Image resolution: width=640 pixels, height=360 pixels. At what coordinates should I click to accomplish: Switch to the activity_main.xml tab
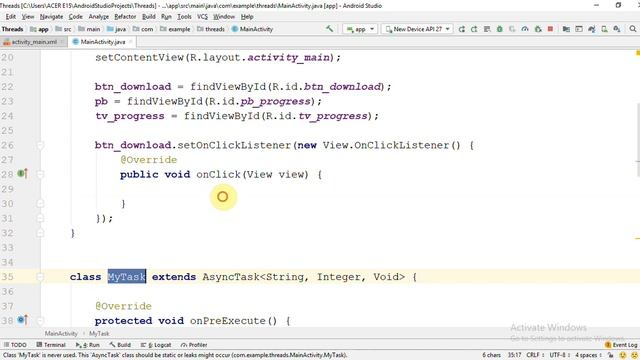(34, 42)
